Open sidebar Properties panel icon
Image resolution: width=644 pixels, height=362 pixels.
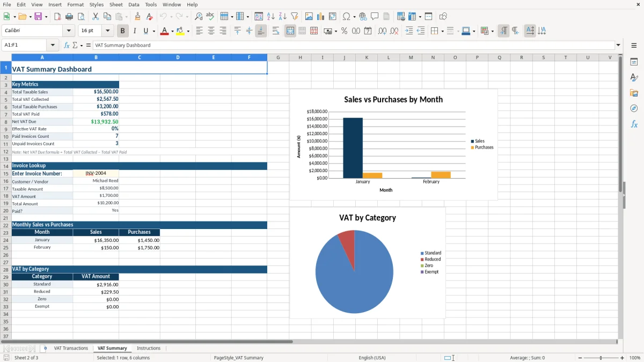coord(634,62)
